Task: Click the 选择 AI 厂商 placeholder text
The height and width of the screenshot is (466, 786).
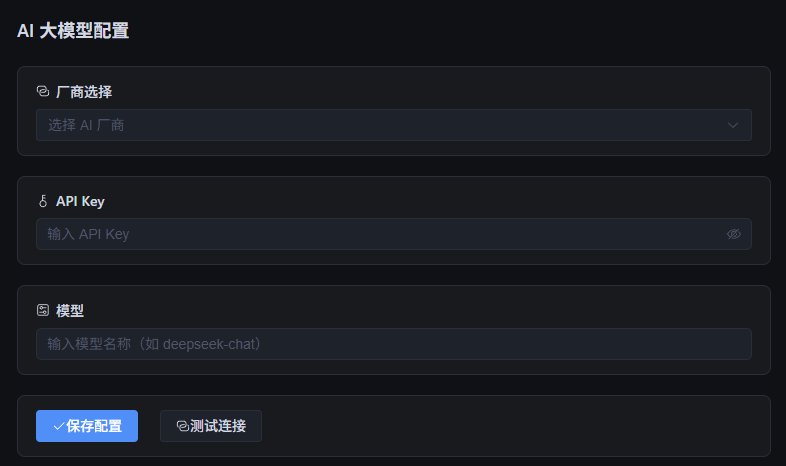Action: [86, 125]
